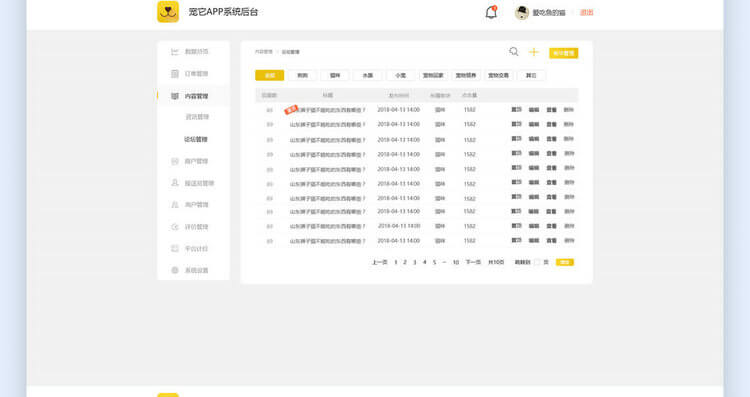
Task: Click 删除 in the first table row
Action: pos(569,110)
